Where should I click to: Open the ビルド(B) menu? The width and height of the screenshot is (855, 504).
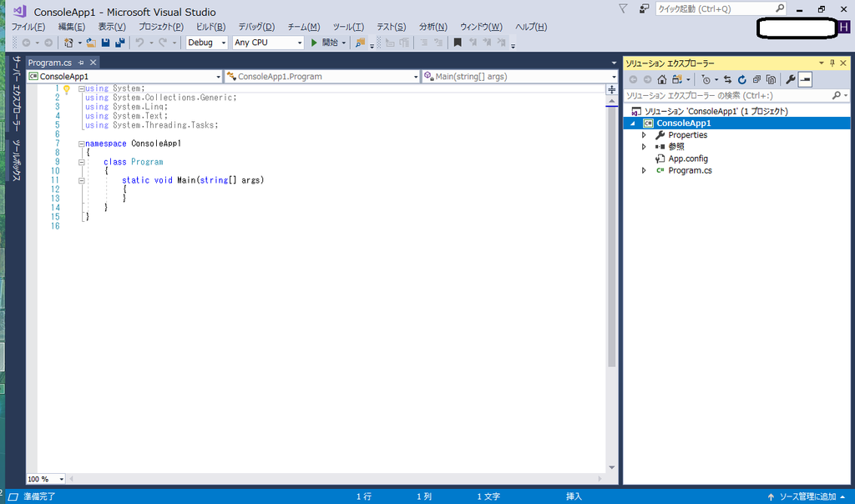coord(210,27)
